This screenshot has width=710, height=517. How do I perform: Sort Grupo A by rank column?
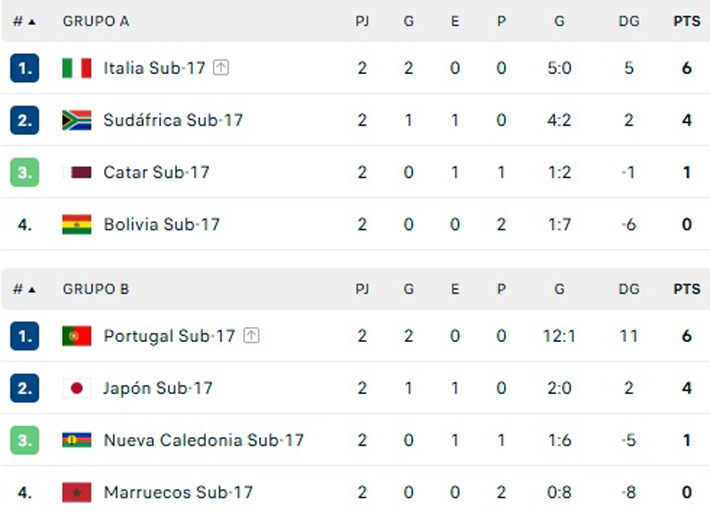click(24, 21)
